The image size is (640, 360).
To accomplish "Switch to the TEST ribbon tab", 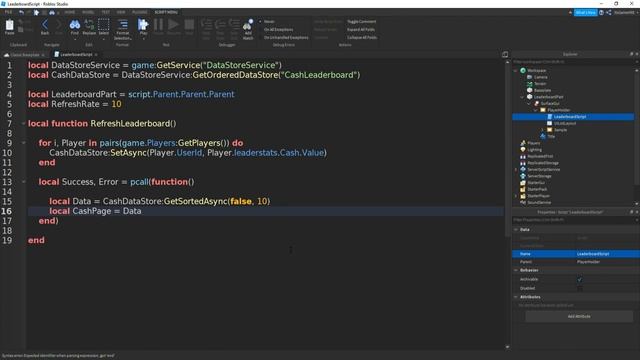I will click(105, 13).
